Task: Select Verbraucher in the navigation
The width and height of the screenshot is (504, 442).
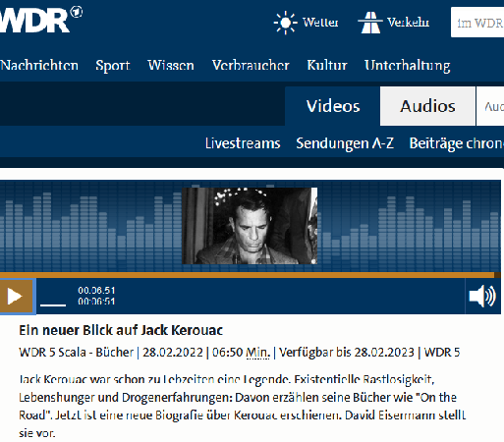Action: pos(251,65)
